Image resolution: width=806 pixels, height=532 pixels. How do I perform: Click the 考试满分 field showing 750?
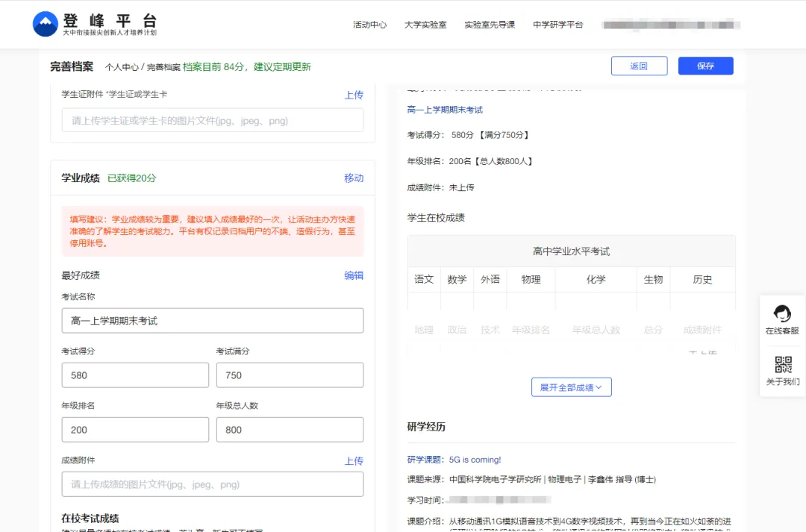[290, 375]
